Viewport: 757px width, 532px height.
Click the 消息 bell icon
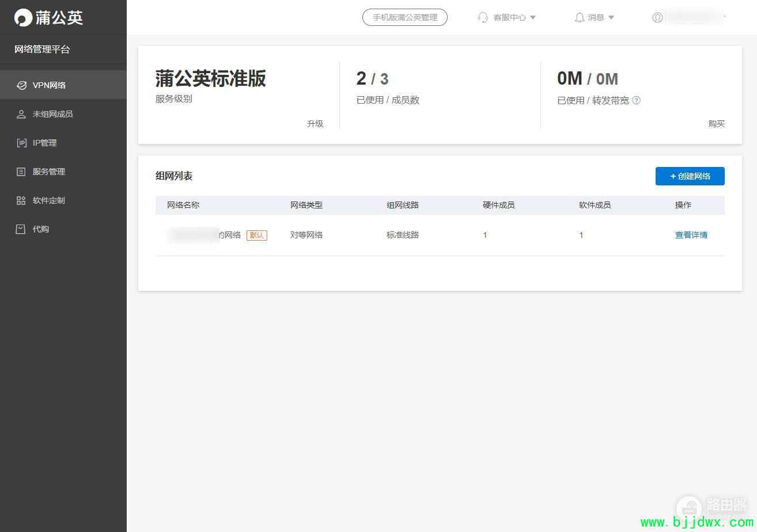pos(580,17)
